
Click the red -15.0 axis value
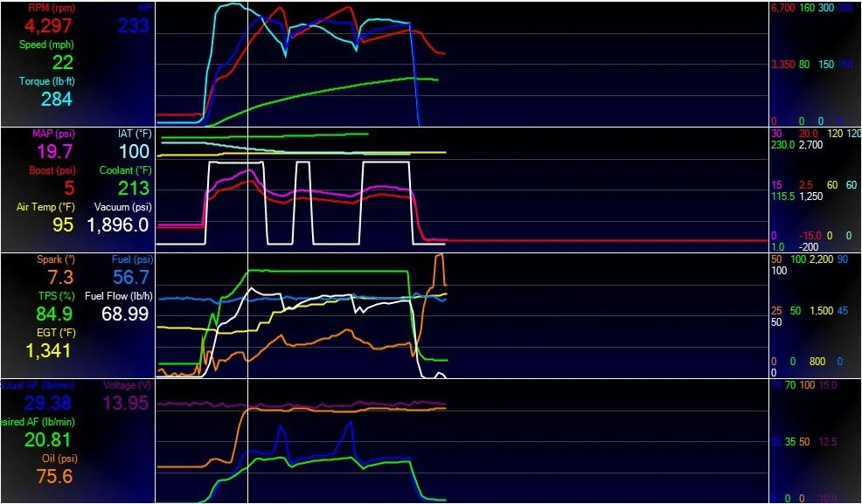[x=810, y=236]
